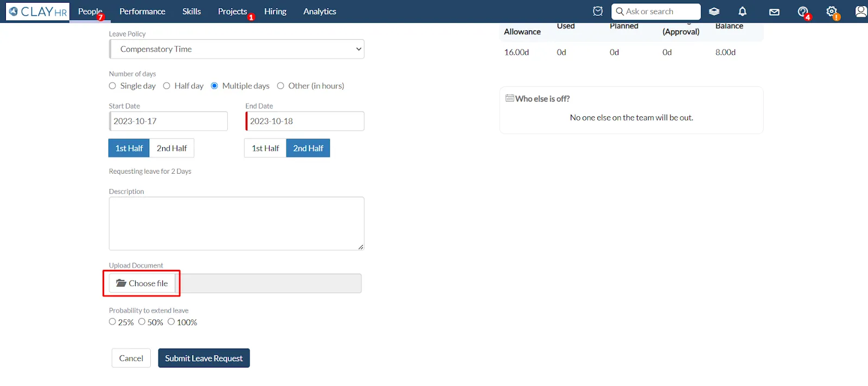This screenshot has height=386, width=868.
Task: Open the Performance menu
Action: pyautogui.click(x=142, y=11)
